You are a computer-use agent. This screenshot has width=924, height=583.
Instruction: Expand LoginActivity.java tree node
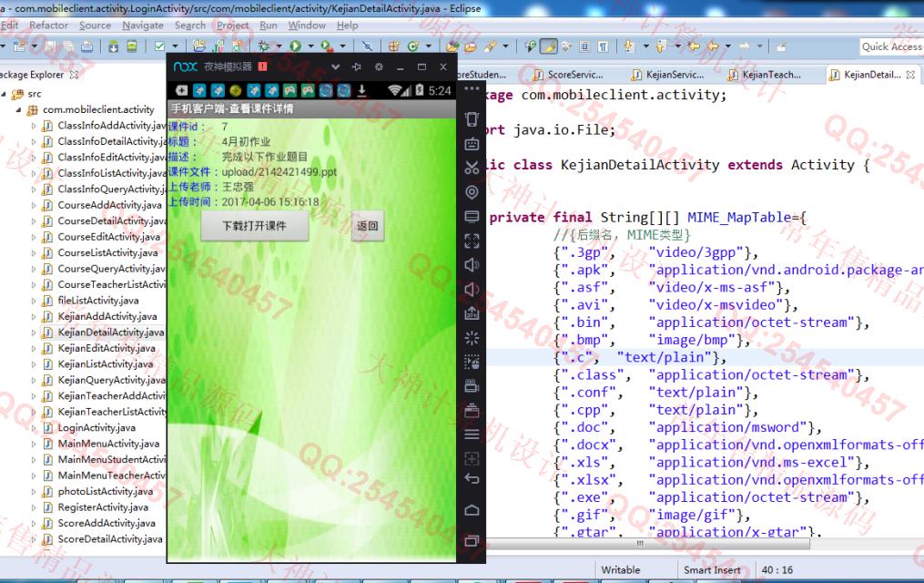[34, 428]
